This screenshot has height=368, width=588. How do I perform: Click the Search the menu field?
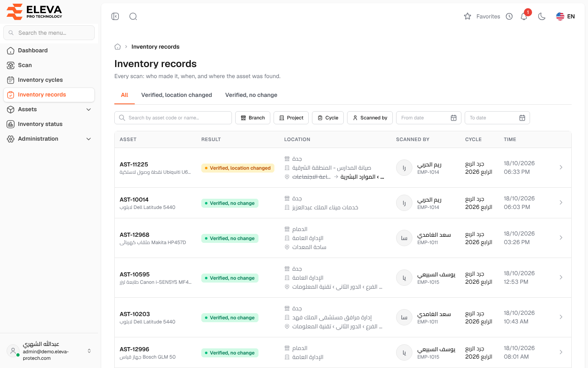pos(49,33)
